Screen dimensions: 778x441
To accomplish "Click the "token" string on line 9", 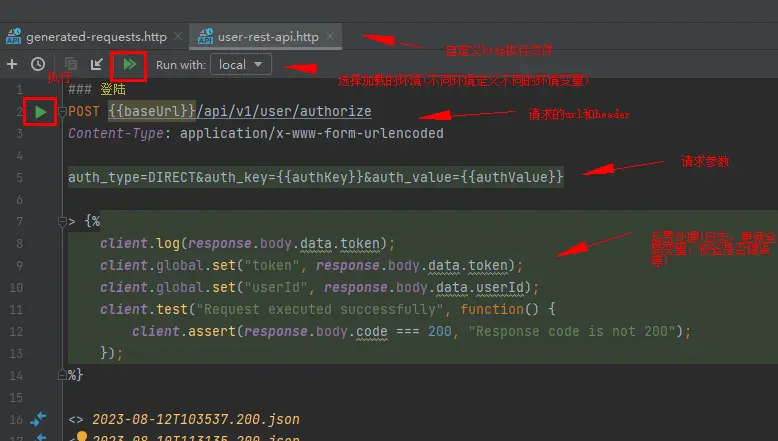I will tap(271, 265).
